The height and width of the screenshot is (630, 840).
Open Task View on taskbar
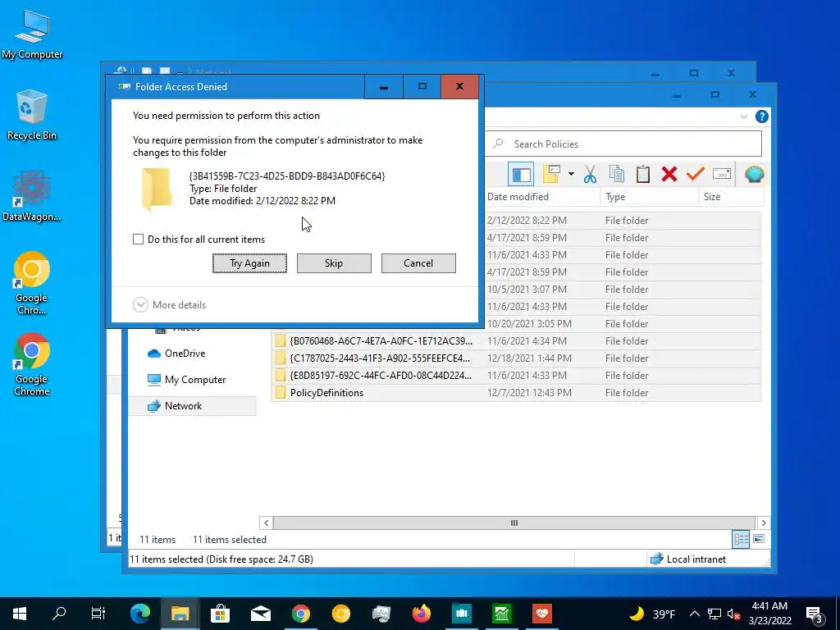click(98, 614)
